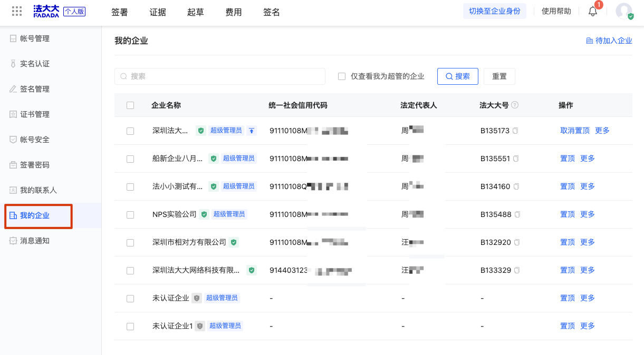Open 更多 menu for 未认证企业1 row
Viewport: 644px width, 355px height.
click(x=588, y=326)
